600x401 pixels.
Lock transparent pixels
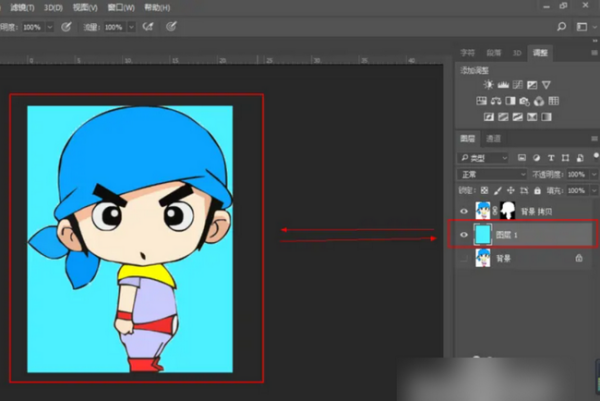point(484,190)
